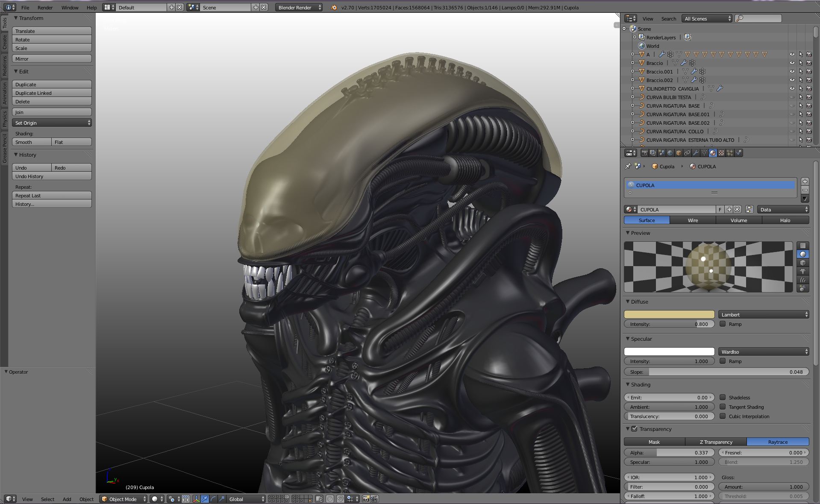Enable the Cubic Interpolation checkbox
The width and height of the screenshot is (820, 504).
click(x=723, y=416)
